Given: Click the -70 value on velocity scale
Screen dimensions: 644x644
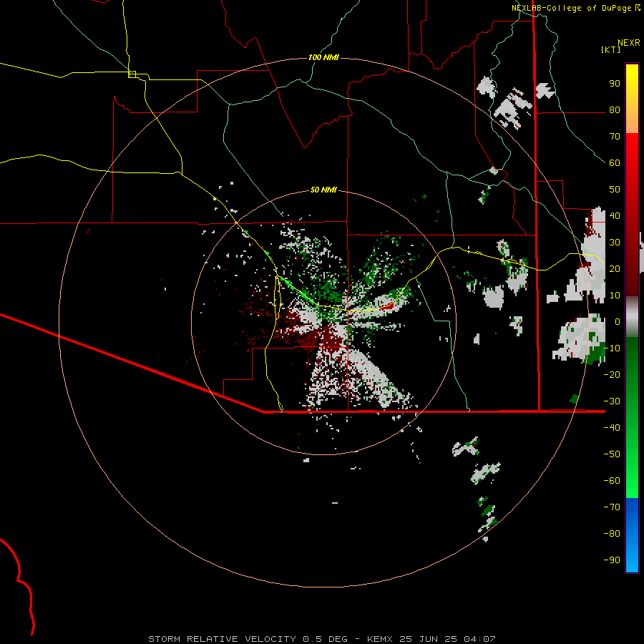Looking at the screenshot, I should click(x=612, y=507).
